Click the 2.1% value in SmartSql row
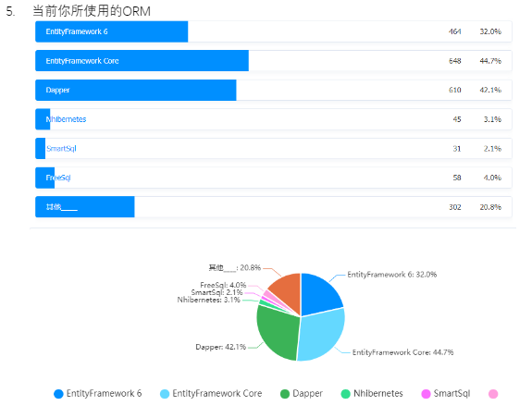This screenshot has height=418, width=532. tap(492, 149)
